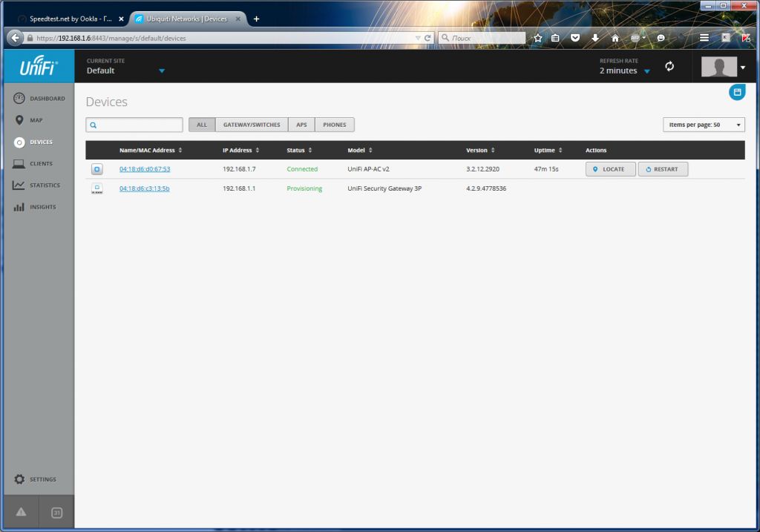The image size is (760, 532).
Task: Click the UniFi AP-AC device icon
Action: (x=96, y=169)
